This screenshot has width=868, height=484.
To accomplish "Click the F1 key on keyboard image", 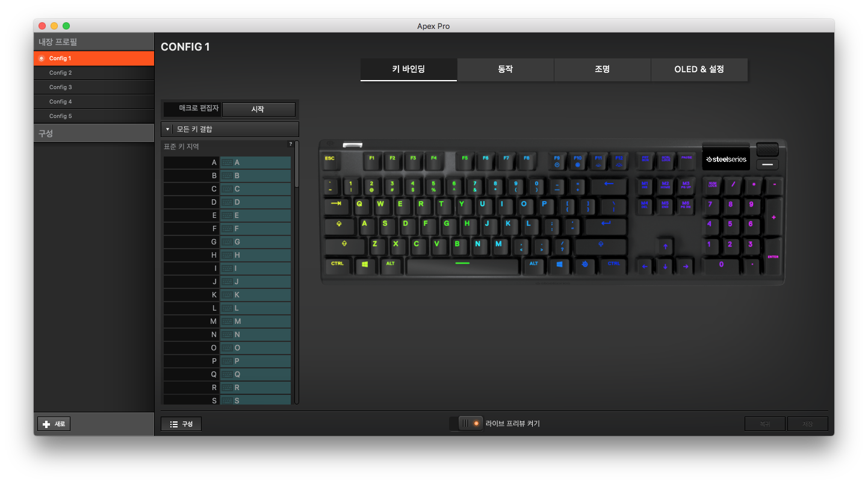I will (x=371, y=161).
